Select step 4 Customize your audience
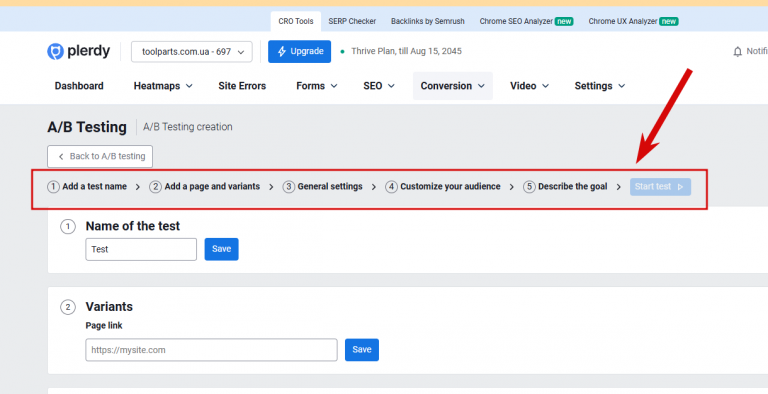 [x=443, y=187]
